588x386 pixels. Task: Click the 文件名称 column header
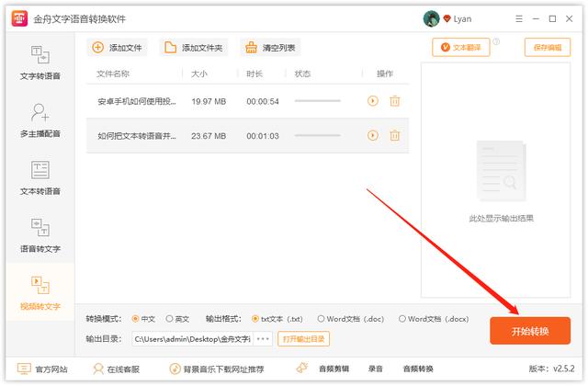113,74
